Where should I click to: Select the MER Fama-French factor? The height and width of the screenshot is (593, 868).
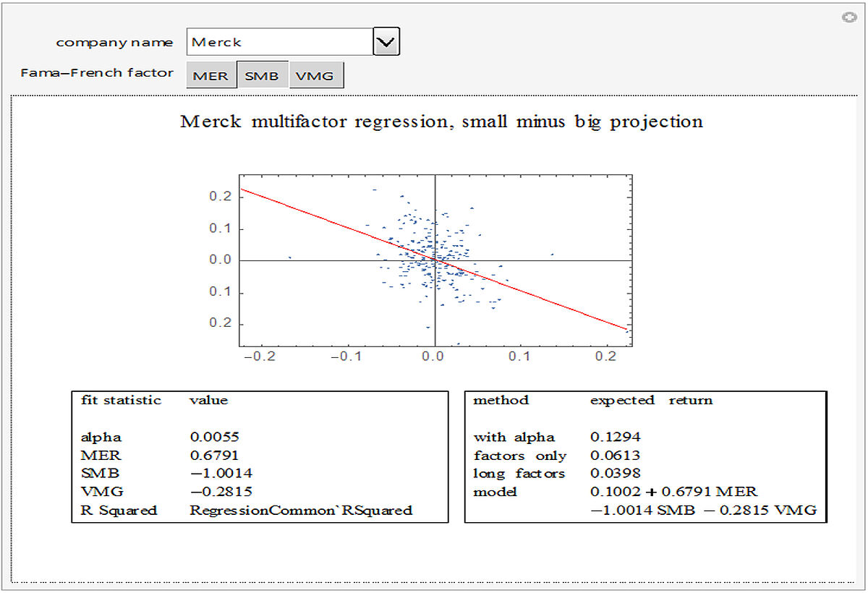(211, 75)
